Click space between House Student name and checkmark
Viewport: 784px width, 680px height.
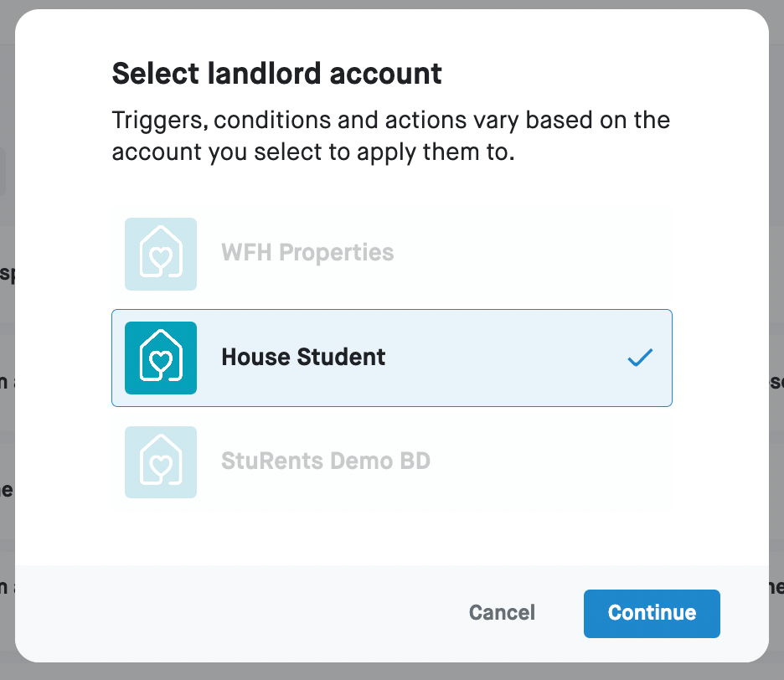[503, 358]
